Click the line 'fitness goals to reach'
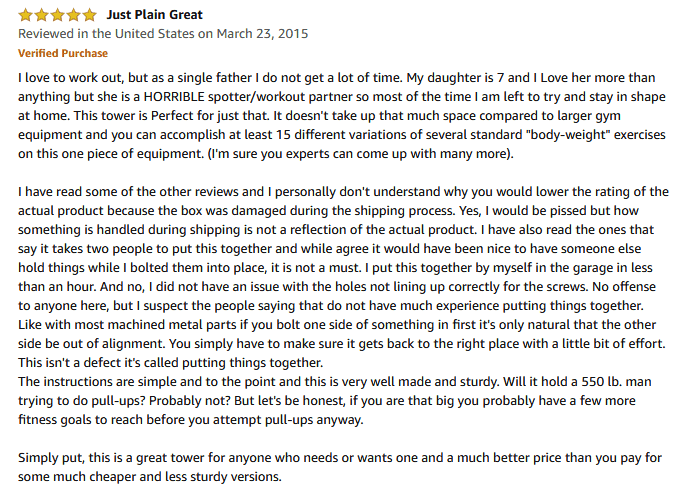 190,420
